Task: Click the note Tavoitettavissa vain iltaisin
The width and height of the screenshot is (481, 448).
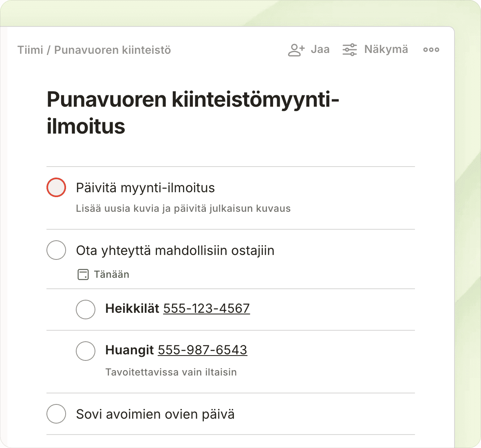Action: tap(171, 372)
